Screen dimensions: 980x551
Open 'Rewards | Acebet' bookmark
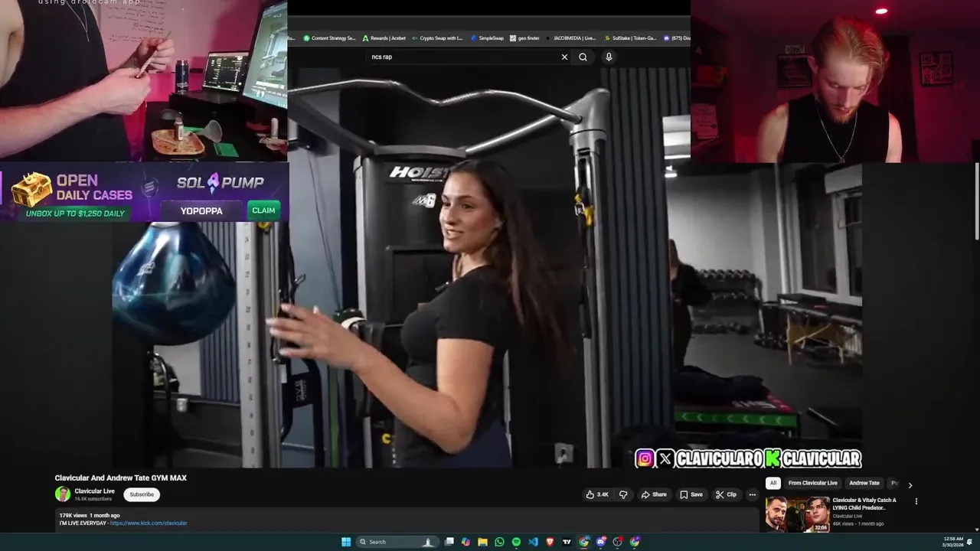click(x=384, y=37)
